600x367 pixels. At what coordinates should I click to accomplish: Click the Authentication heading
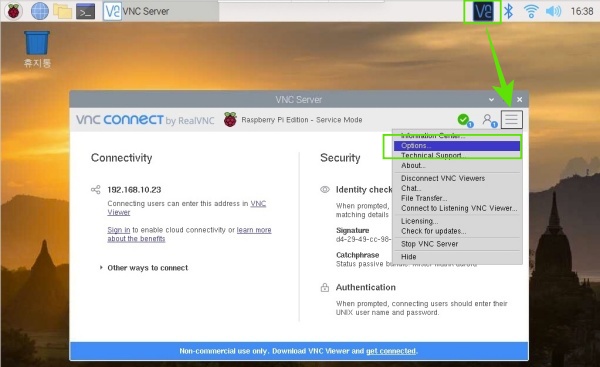click(365, 287)
